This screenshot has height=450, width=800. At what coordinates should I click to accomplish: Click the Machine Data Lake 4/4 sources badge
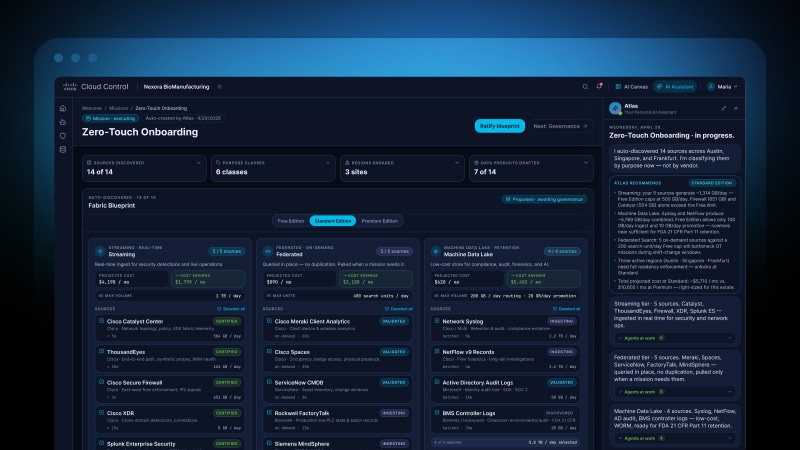tap(562, 251)
